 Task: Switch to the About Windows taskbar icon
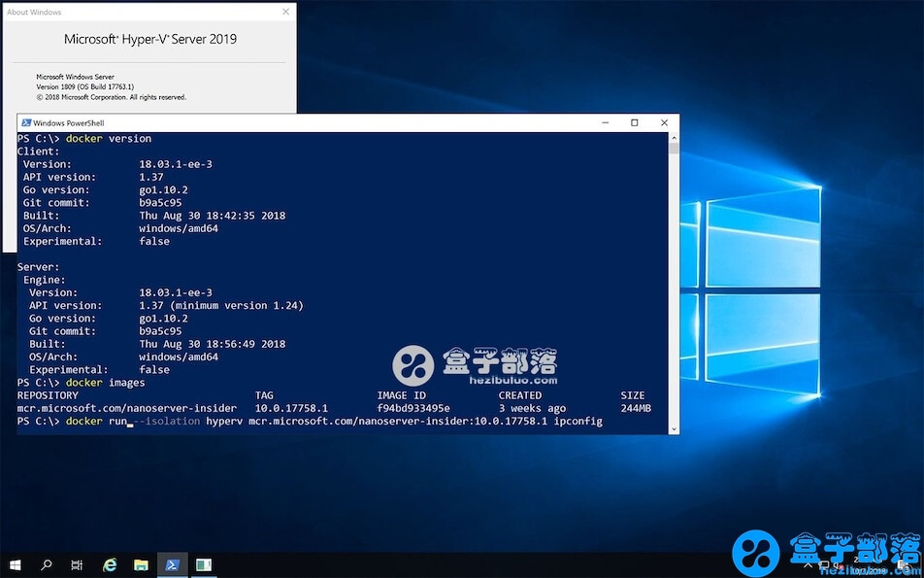[x=204, y=565]
